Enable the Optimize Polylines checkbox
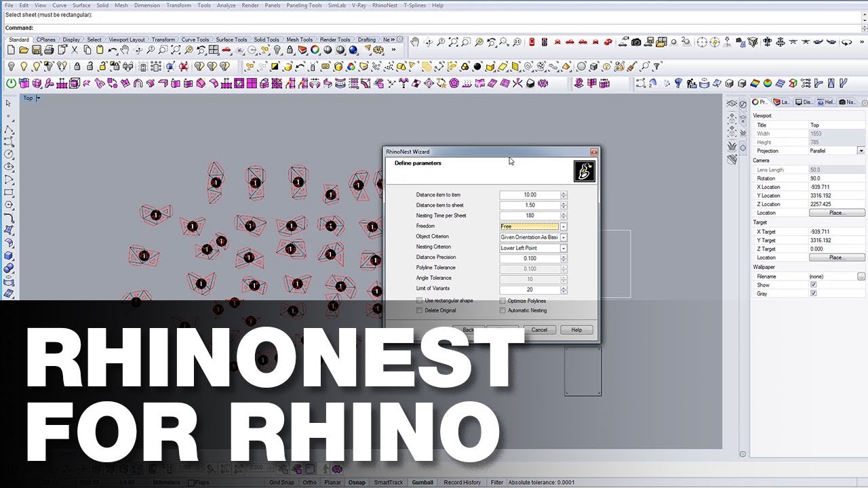Screen dimensions: 868x488 pyautogui.click(x=502, y=300)
